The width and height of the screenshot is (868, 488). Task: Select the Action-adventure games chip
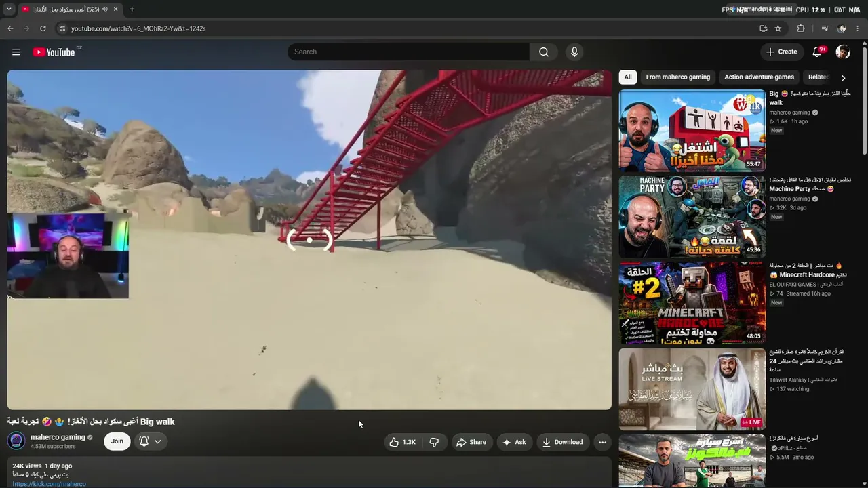pyautogui.click(x=759, y=77)
